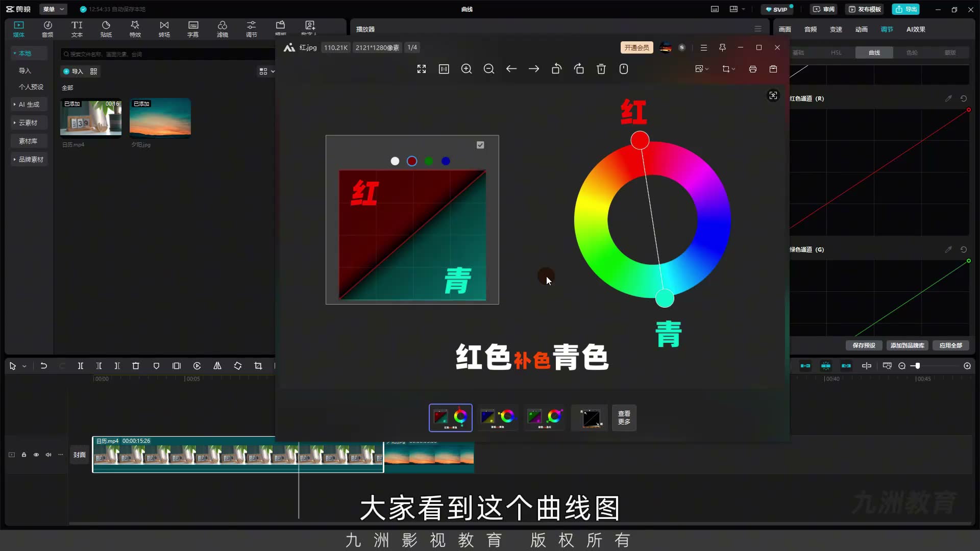Open the 贴纸 (Stickers) panel

[x=106, y=29]
